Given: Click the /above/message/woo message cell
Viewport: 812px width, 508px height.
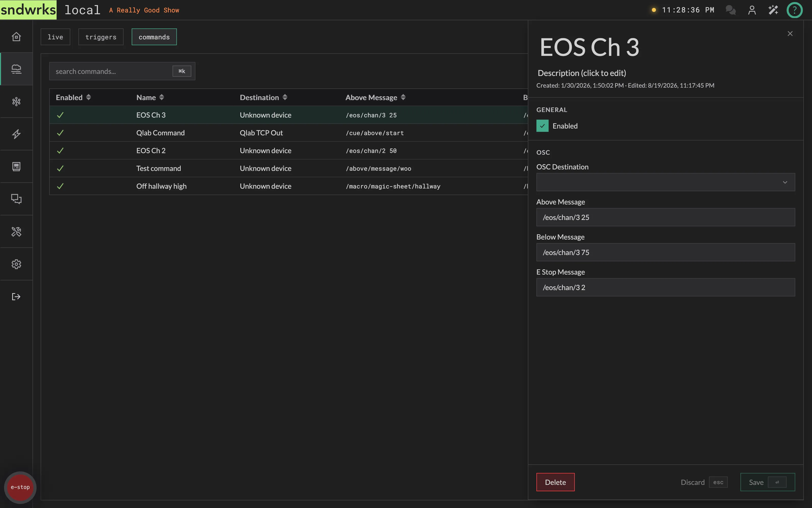Looking at the screenshot, I should point(379,169).
